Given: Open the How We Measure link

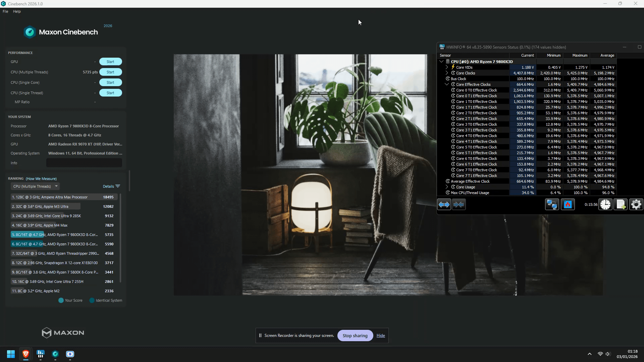Looking at the screenshot, I should [41, 179].
